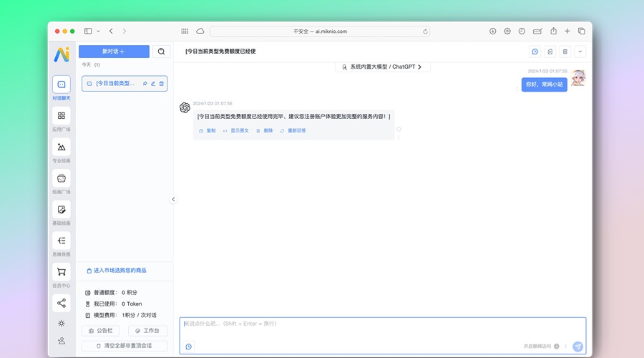
Task: Expand the top-right chevron dropdown menu
Action: point(580,52)
